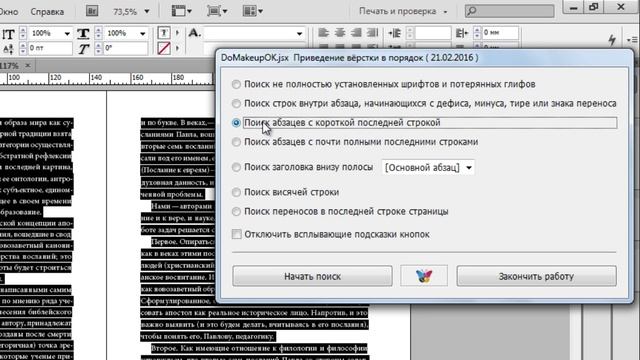
Task: Open the 73,5% zoom level dropdown
Action: [x=147, y=11]
